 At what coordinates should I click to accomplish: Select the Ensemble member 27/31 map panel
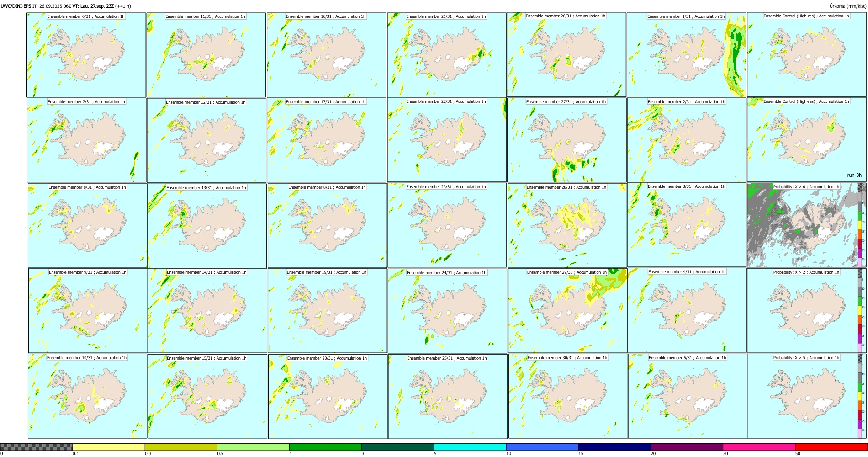pos(567,140)
